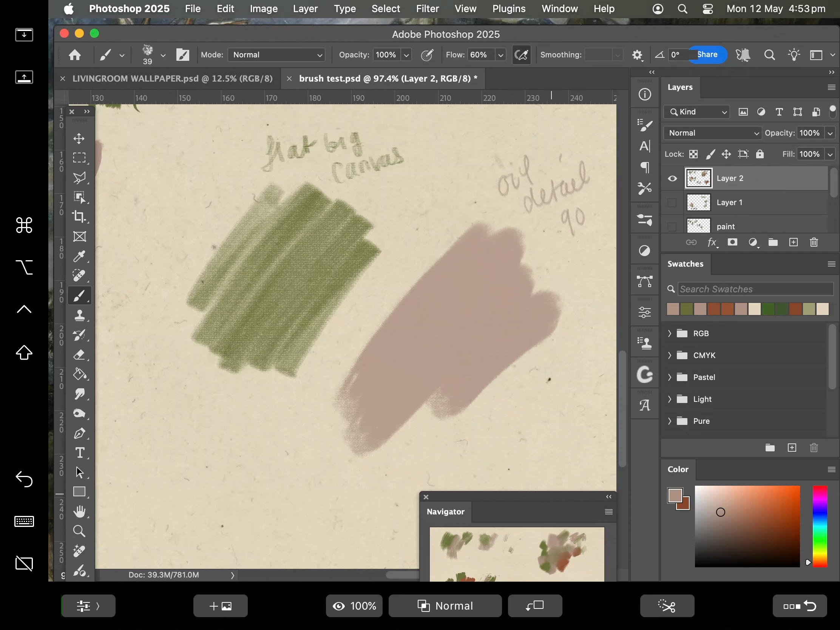Image resolution: width=840 pixels, height=630 pixels.
Task: Toggle airbrush-style build-up effects
Action: tap(521, 55)
